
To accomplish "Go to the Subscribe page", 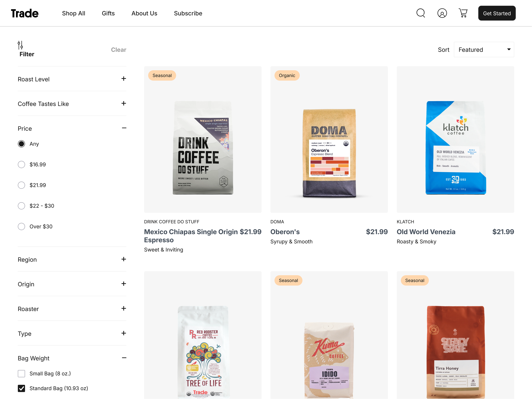I will click(x=188, y=13).
